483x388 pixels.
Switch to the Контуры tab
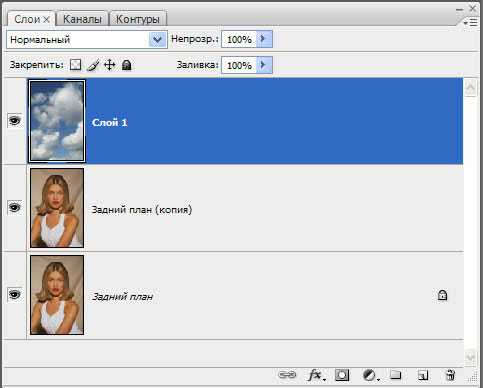pos(138,19)
